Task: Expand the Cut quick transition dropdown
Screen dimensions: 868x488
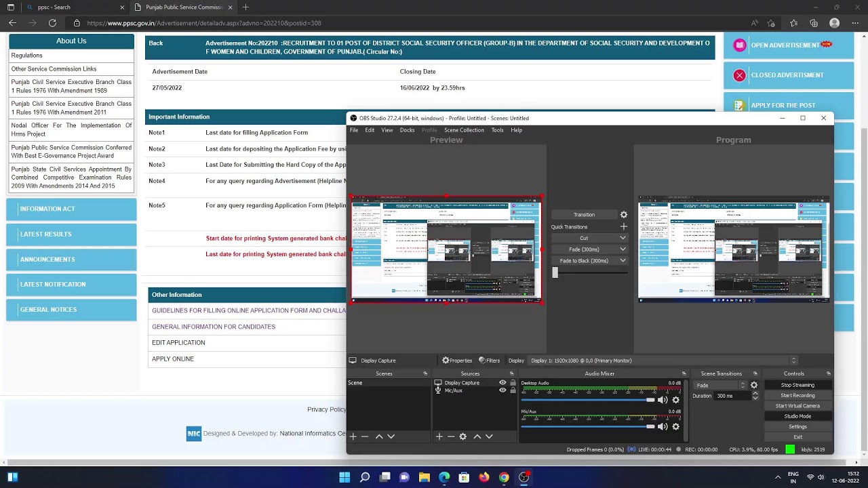Action: [x=623, y=238]
